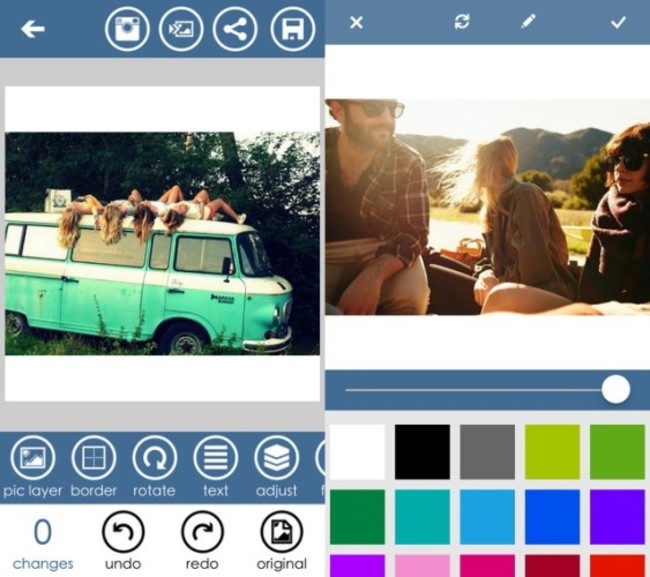Pick the black color swatch
The height and width of the screenshot is (577, 650).
coord(422,451)
